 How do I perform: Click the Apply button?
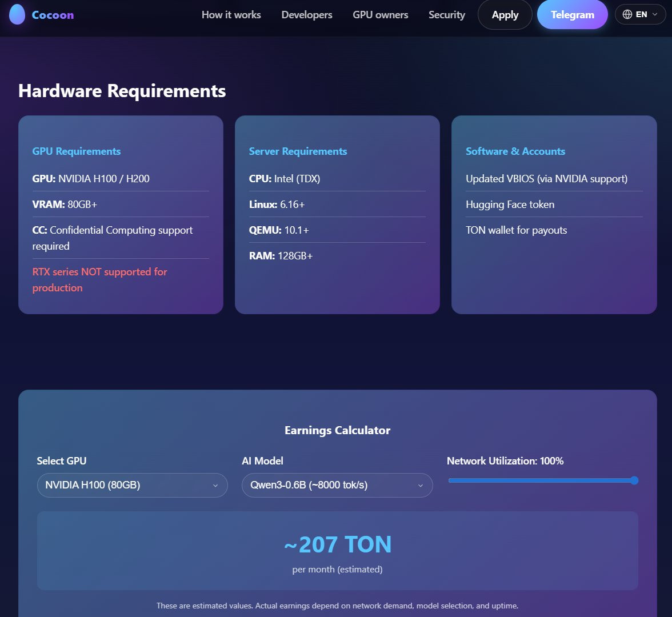tap(505, 15)
